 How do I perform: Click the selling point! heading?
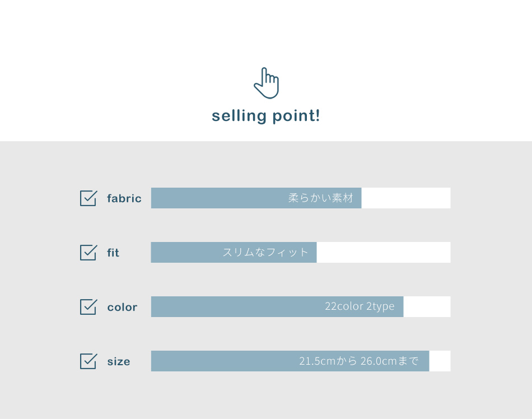pyautogui.click(x=265, y=116)
